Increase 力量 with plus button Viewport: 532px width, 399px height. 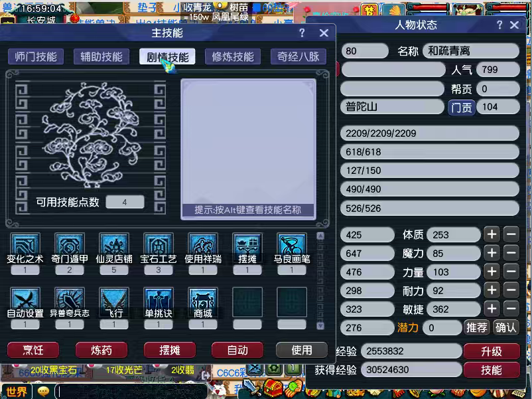click(x=492, y=272)
